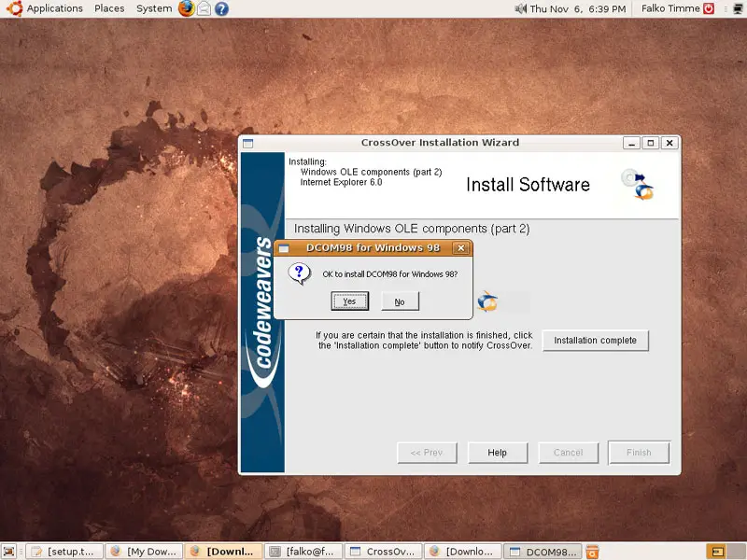Viewport: 747px width, 560px height.
Task: Click the network monitor icon in the top panel
Action: [x=739, y=8]
